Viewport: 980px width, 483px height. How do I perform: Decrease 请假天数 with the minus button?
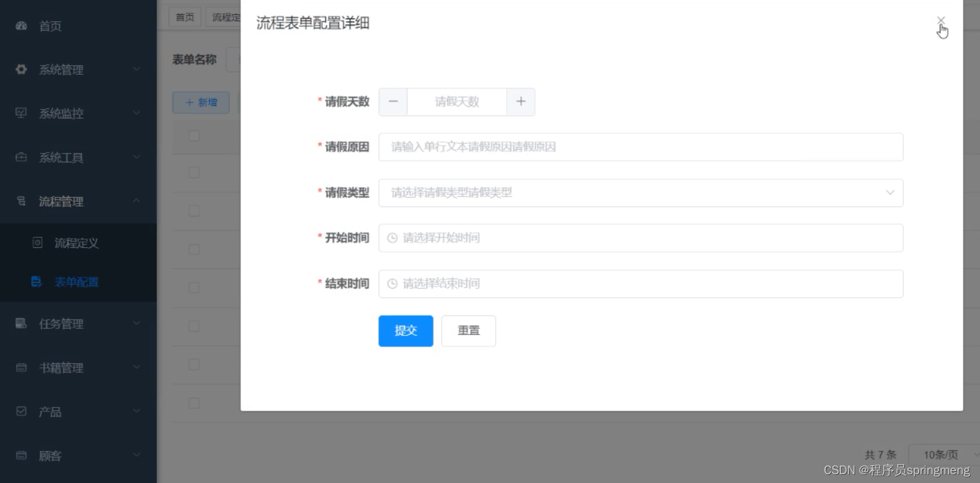[x=393, y=102]
